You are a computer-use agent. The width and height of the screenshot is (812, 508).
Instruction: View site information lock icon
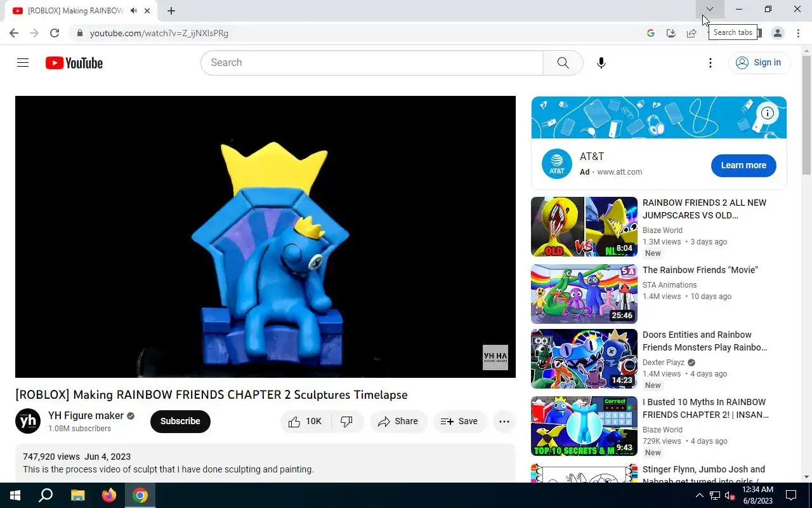point(79,33)
